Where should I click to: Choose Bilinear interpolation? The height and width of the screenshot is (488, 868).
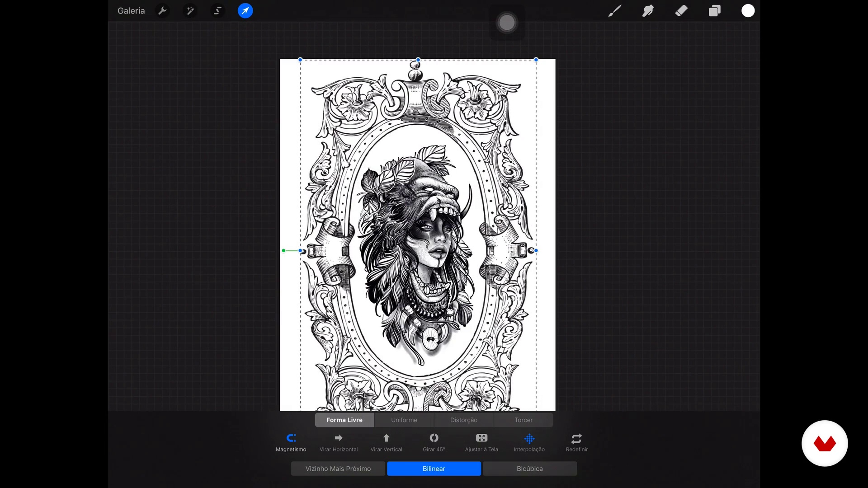pos(434,469)
